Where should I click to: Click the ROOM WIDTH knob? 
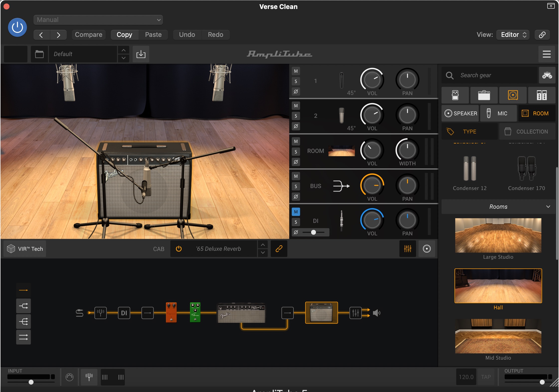click(x=407, y=150)
